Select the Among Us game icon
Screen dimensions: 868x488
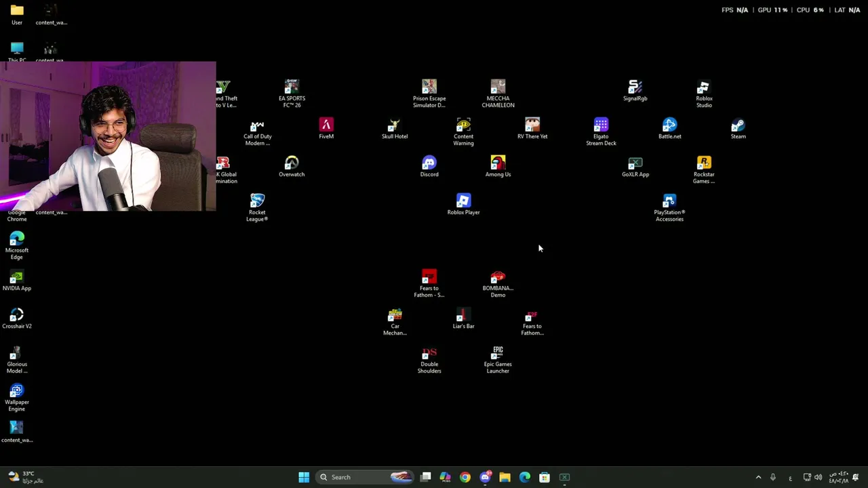click(498, 167)
